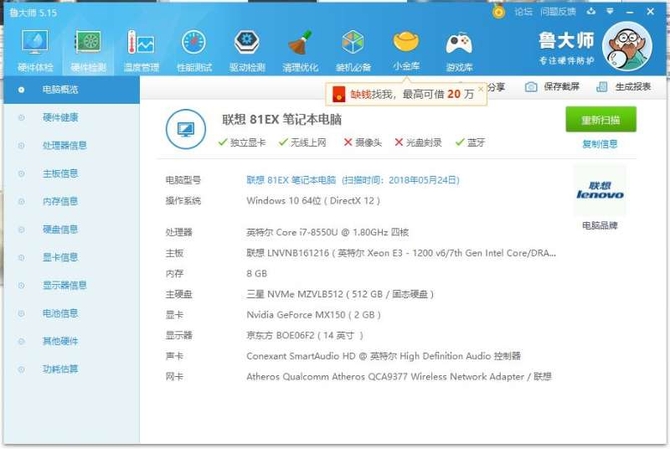Click the Atheros QCA9377 network adapter value
Viewport: 670px width, 449px height.
point(399,376)
